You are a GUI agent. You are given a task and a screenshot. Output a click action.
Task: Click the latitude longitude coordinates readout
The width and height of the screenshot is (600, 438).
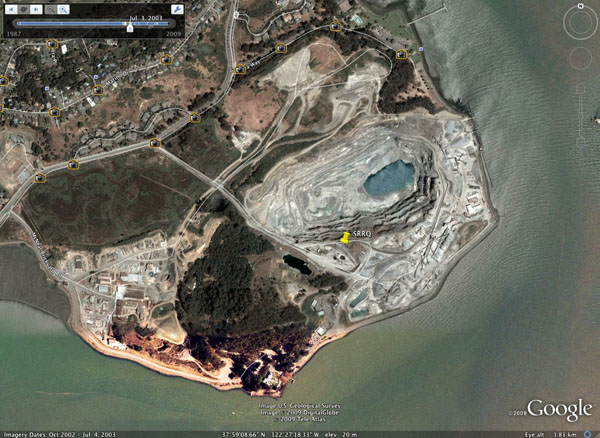click(x=257, y=433)
